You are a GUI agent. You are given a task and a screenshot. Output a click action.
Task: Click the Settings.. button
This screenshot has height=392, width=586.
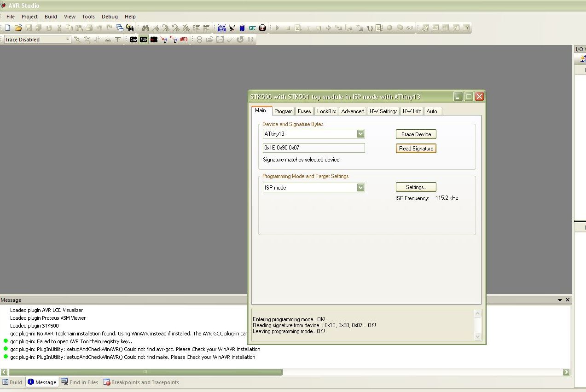tap(416, 187)
